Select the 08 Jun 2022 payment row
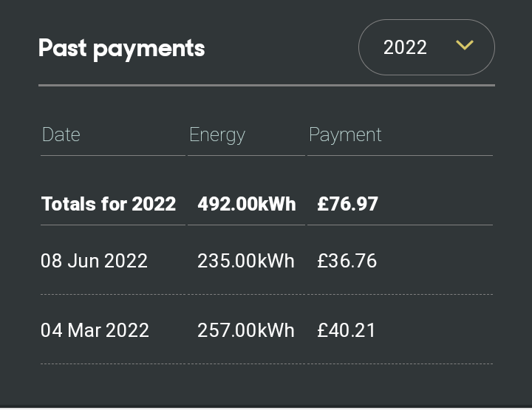532x413 pixels. click(x=267, y=261)
